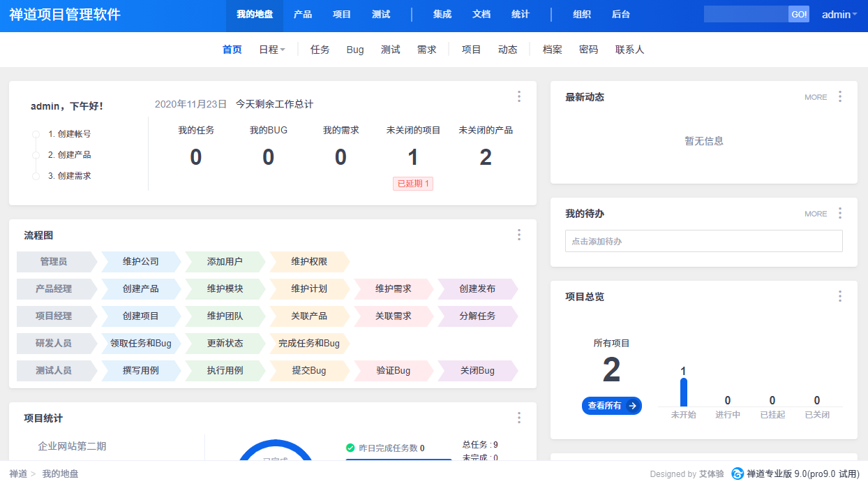Select 需求 sub-menu item
This screenshot has width=868, height=484.
(427, 50)
